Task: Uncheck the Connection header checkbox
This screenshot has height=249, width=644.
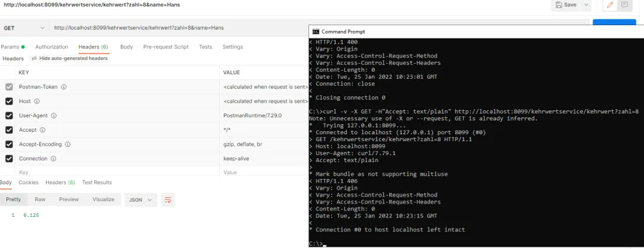Action: click(9, 158)
